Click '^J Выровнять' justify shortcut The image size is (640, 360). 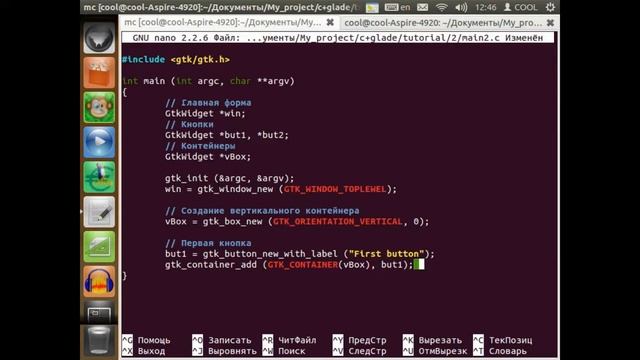pos(224,351)
